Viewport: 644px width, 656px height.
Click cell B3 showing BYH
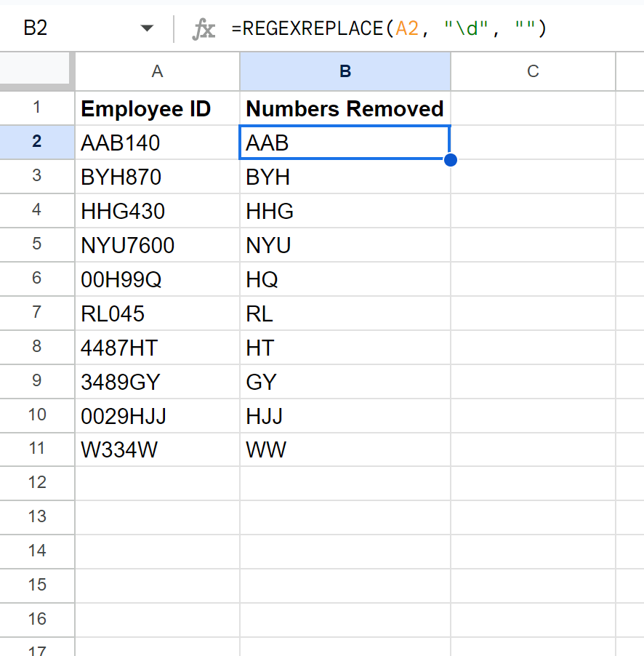(x=345, y=176)
